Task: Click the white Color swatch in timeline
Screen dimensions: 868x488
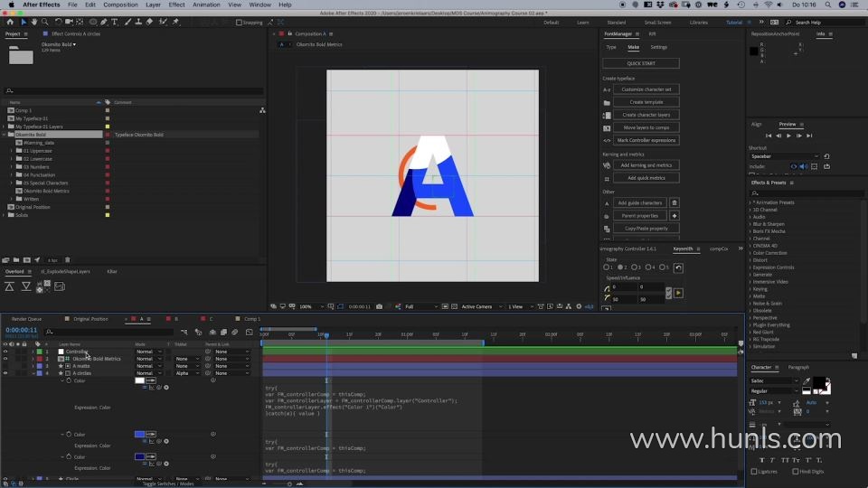Action: (140, 380)
